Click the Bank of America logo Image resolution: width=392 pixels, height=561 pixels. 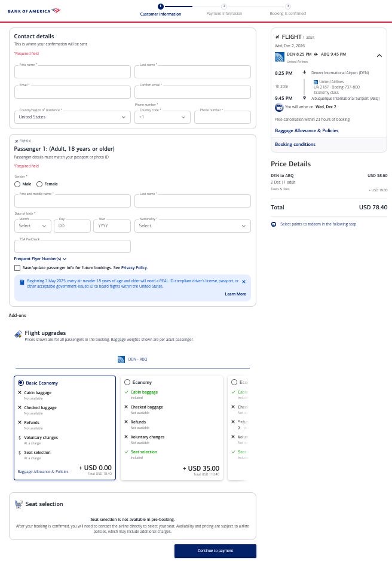tap(34, 11)
